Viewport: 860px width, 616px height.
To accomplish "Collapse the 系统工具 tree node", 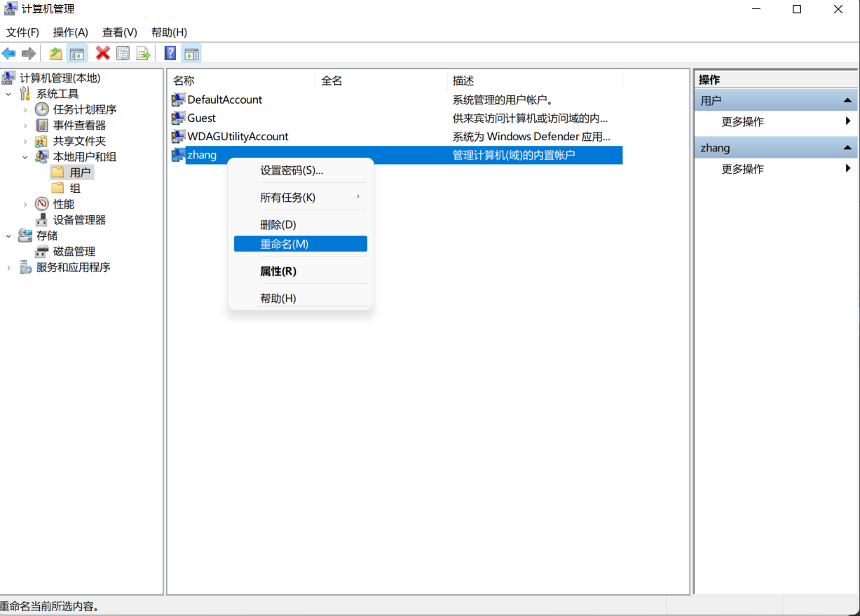I will click(8, 94).
